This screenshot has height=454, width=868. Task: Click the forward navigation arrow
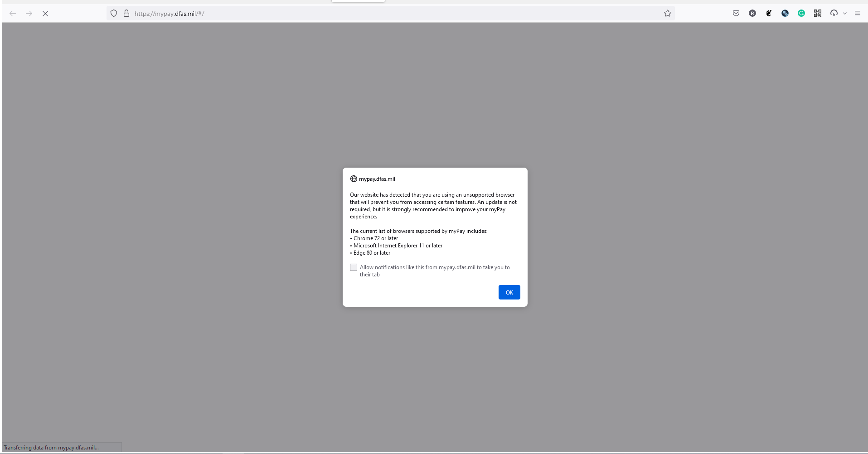(x=29, y=13)
